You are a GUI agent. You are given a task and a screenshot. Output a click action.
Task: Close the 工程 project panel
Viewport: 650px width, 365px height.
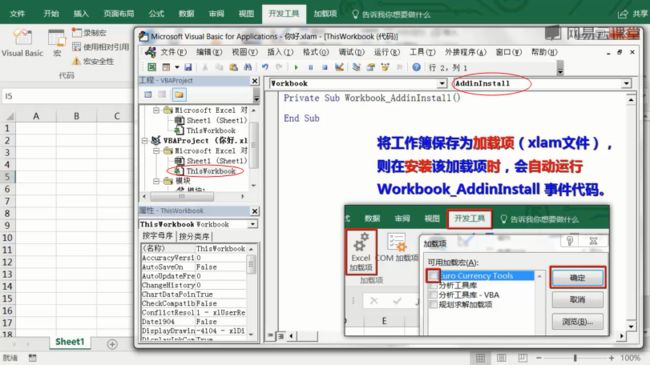point(255,81)
